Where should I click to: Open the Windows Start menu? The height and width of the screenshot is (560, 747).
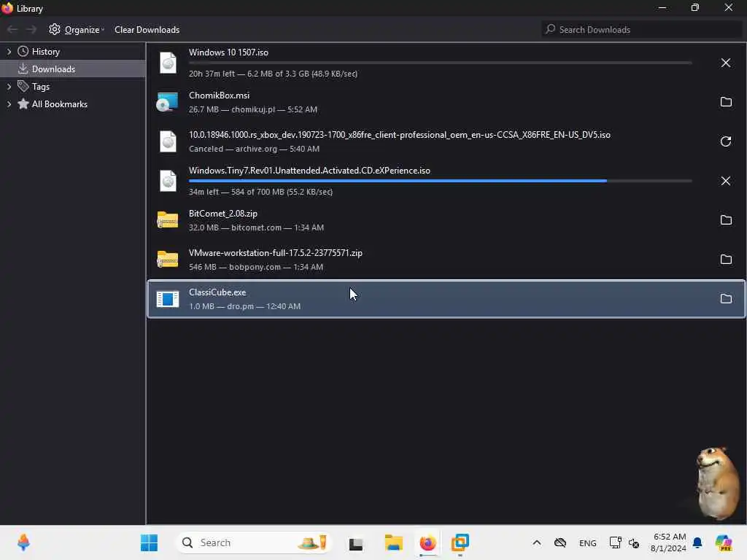pyautogui.click(x=149, y=542)
